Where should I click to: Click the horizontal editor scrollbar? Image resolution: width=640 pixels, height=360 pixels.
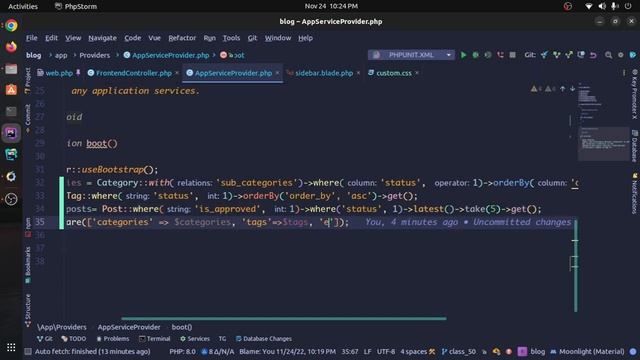pos(284,318)
